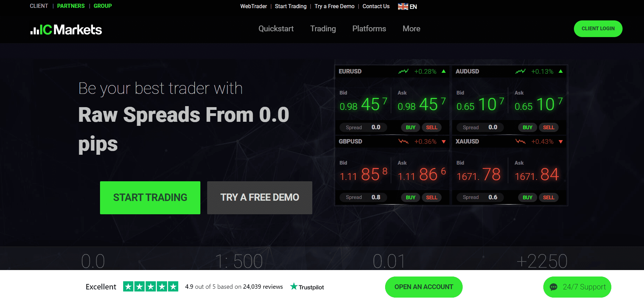This screenshot has width=644, height=301.
Task: Click the AUDUSD +0.13% change value
Action: point(542,71)
